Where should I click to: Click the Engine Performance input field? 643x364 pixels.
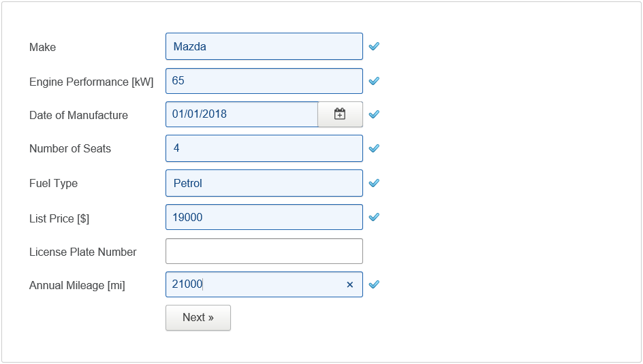pos(264,81)
